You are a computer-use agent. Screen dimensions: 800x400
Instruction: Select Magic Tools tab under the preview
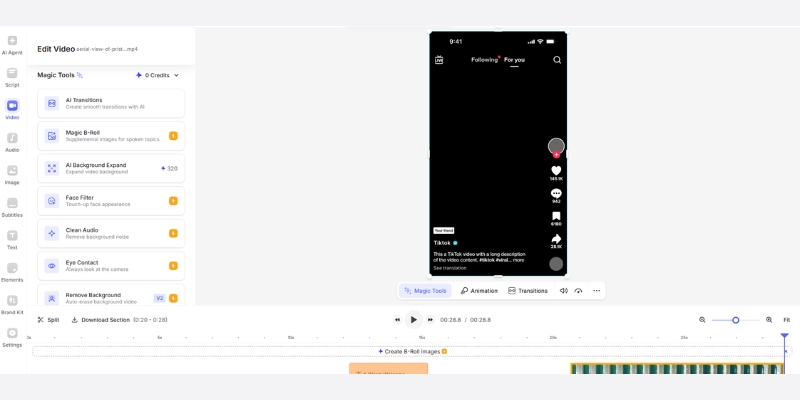point(425,291)
